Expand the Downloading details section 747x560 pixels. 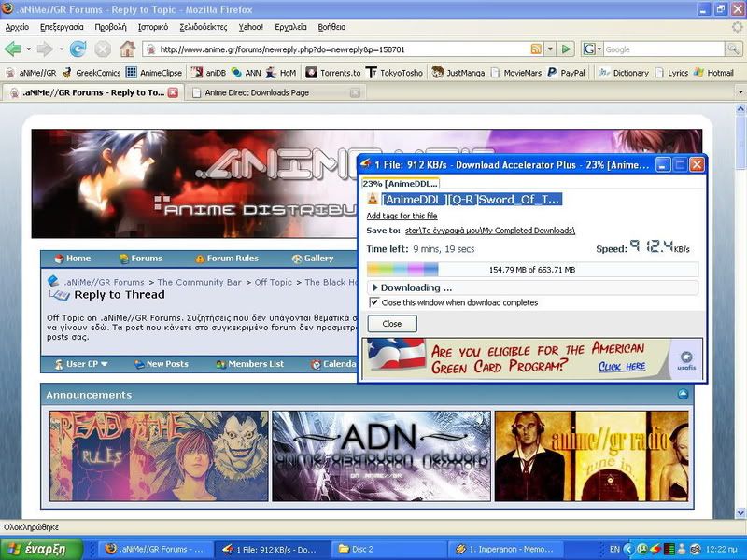pos(375,287)
